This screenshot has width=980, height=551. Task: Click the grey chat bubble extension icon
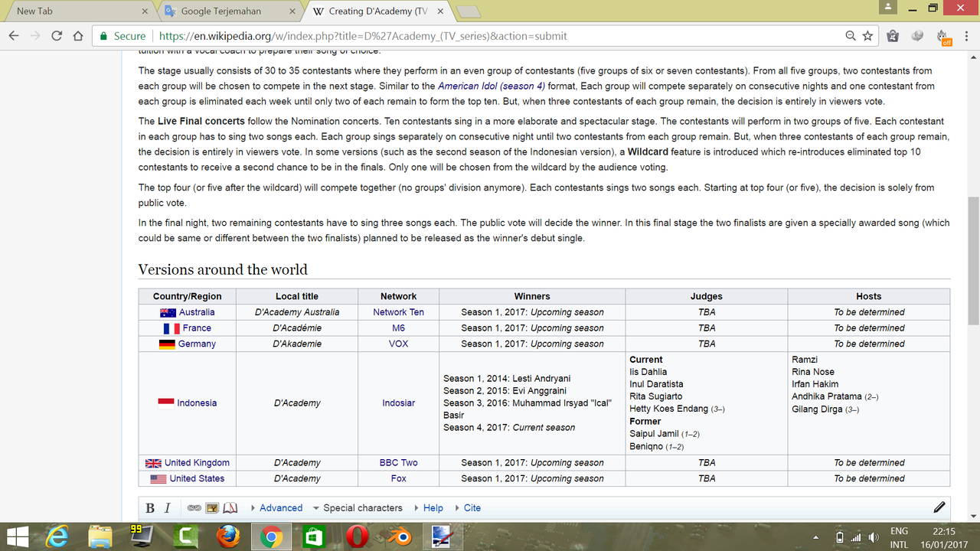[x=918, y=36]
